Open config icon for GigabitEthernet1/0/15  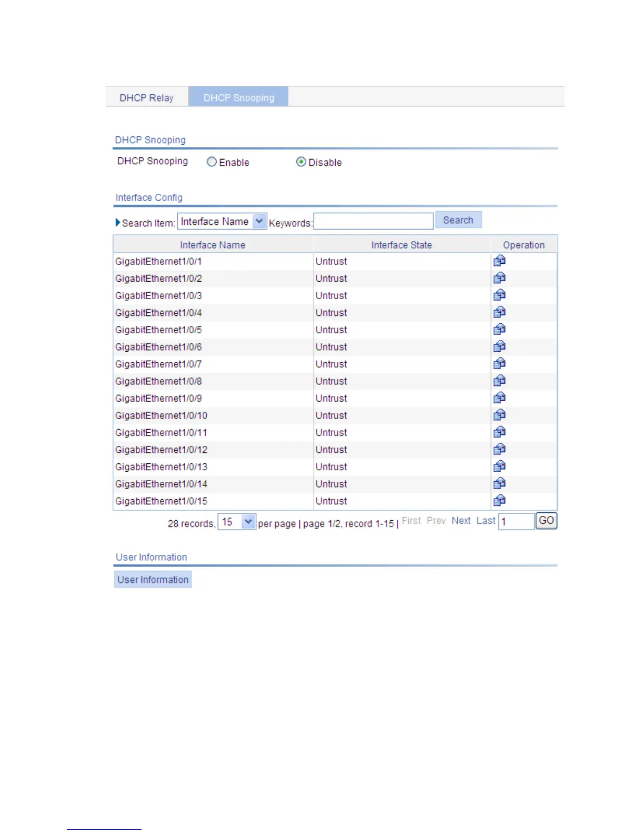499,500
